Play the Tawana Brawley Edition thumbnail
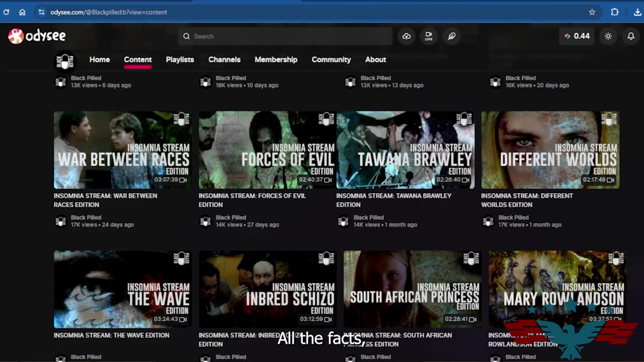644x362 pixels. (405, 150)
